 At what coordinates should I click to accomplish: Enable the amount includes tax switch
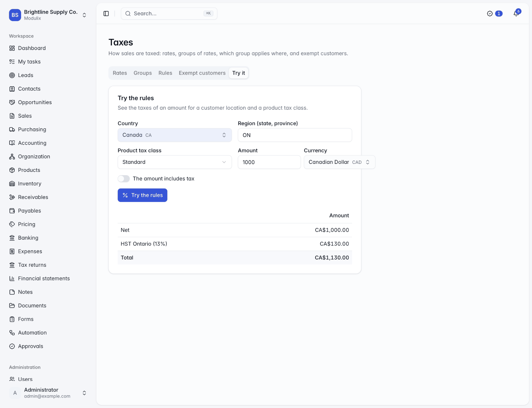123,179
